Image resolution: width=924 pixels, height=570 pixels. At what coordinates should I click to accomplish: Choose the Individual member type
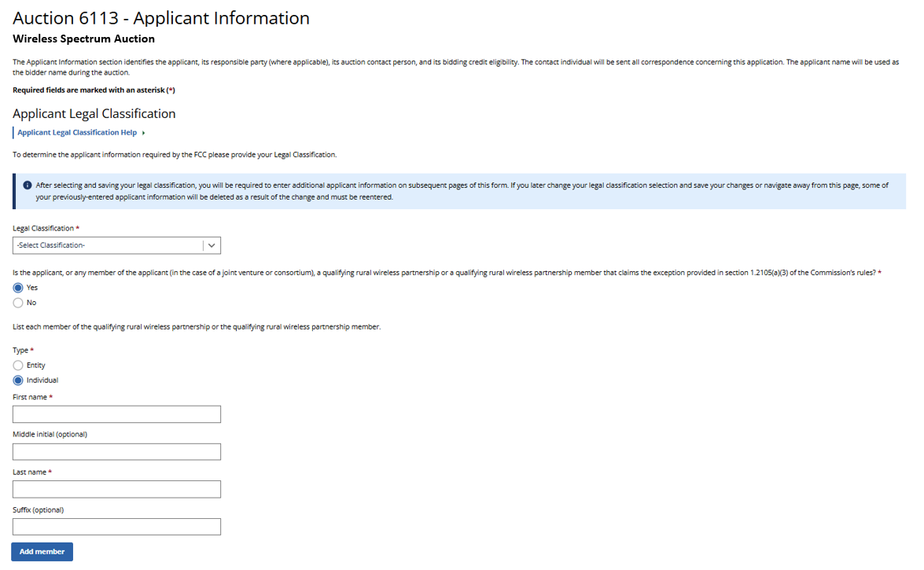coord(18,381)
